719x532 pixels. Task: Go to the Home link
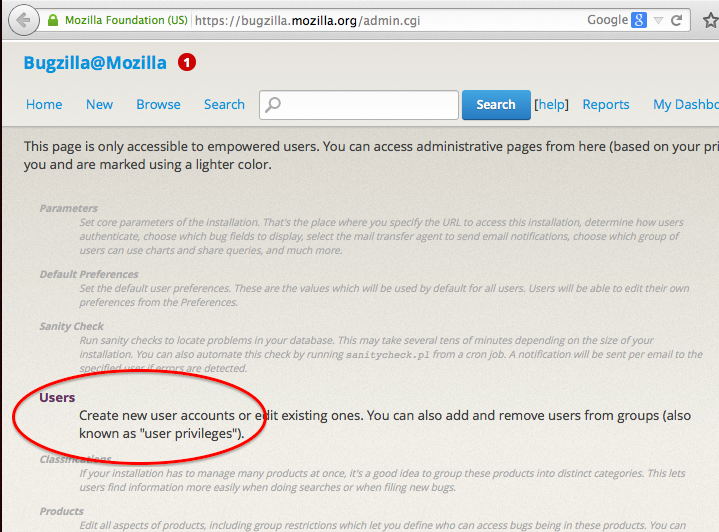(44, 105)
